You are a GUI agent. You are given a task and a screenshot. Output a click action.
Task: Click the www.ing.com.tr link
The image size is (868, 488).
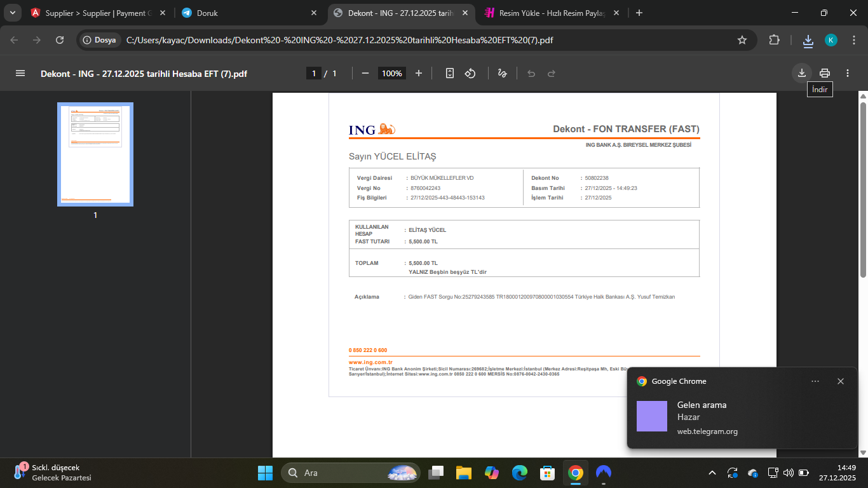click(x=370, y=362)
